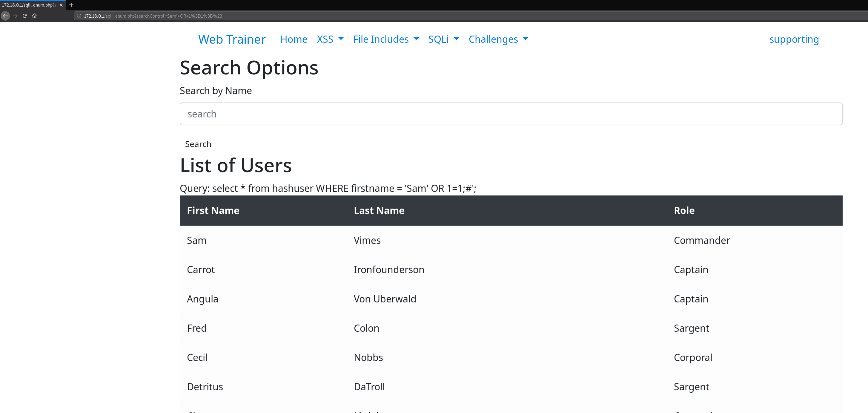Expand the SQLi dropdown menu
Image resolution: width=868 pixels, height=413 pixels.
(443, 39)
